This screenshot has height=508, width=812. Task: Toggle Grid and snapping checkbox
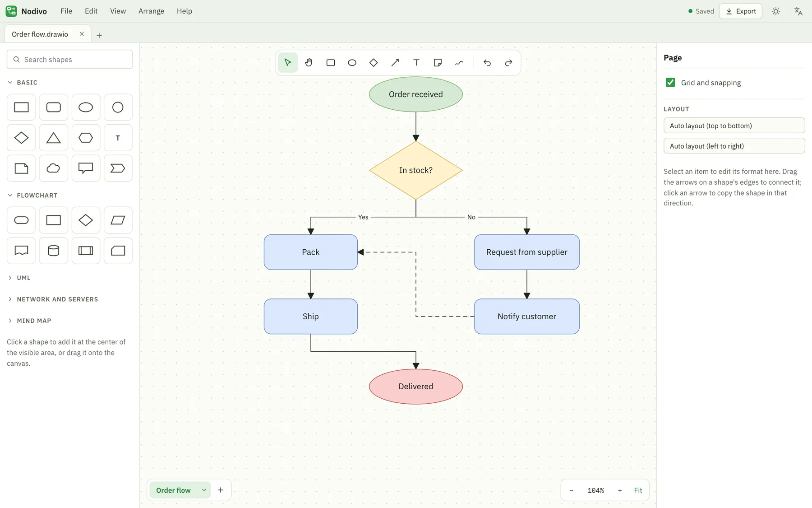[670, 83]
